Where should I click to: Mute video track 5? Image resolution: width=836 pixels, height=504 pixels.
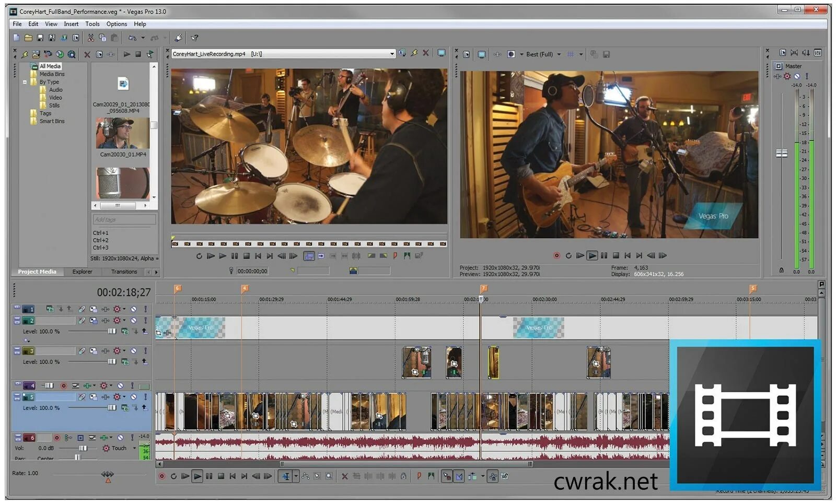pos(134,397)
